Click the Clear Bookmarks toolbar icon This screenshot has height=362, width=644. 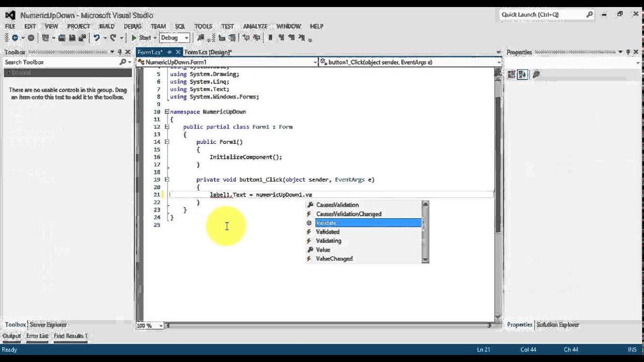tap(301, 38)
